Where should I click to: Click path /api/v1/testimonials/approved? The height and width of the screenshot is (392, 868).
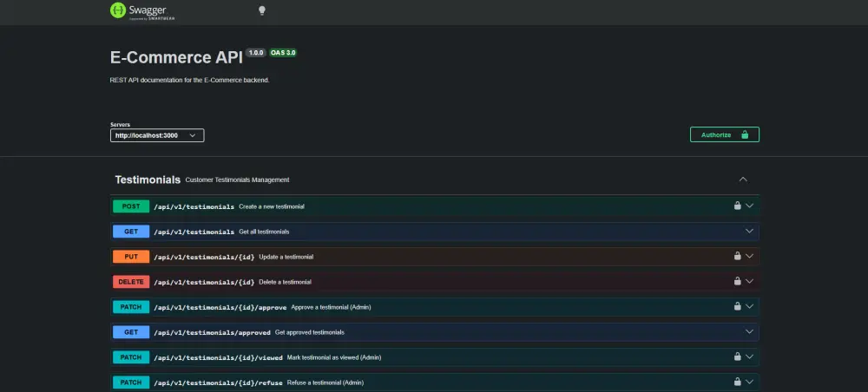click(x=212, y=333)
